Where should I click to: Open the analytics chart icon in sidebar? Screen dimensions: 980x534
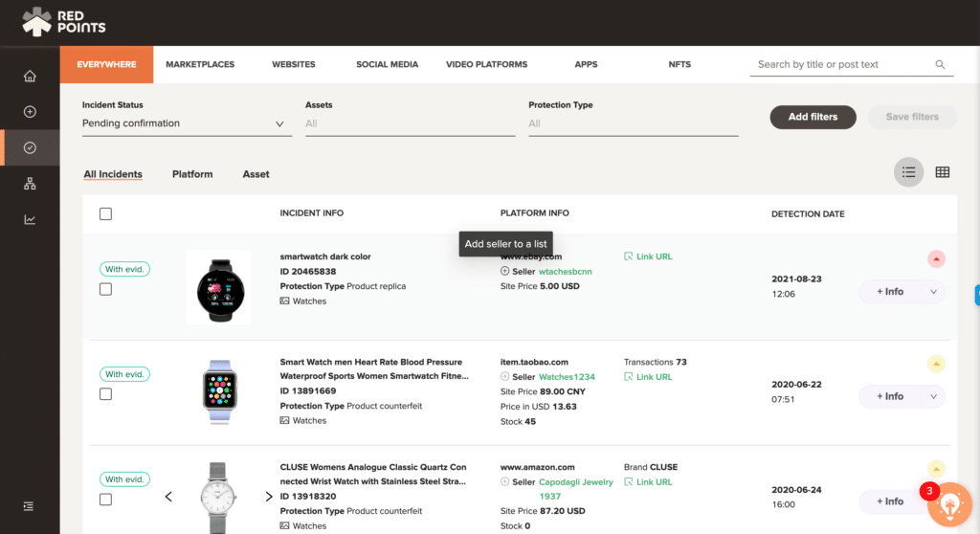(30, 219)
